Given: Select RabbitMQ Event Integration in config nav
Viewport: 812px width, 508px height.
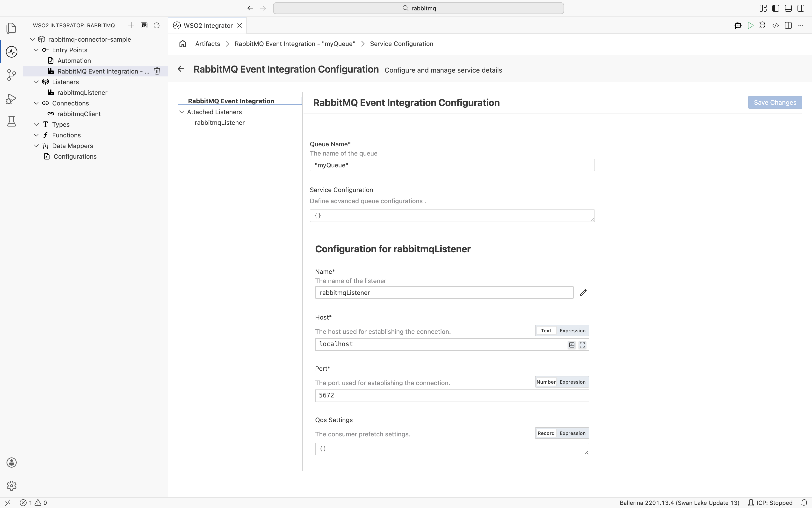Looking at the screenshot, I should (239, 101).
